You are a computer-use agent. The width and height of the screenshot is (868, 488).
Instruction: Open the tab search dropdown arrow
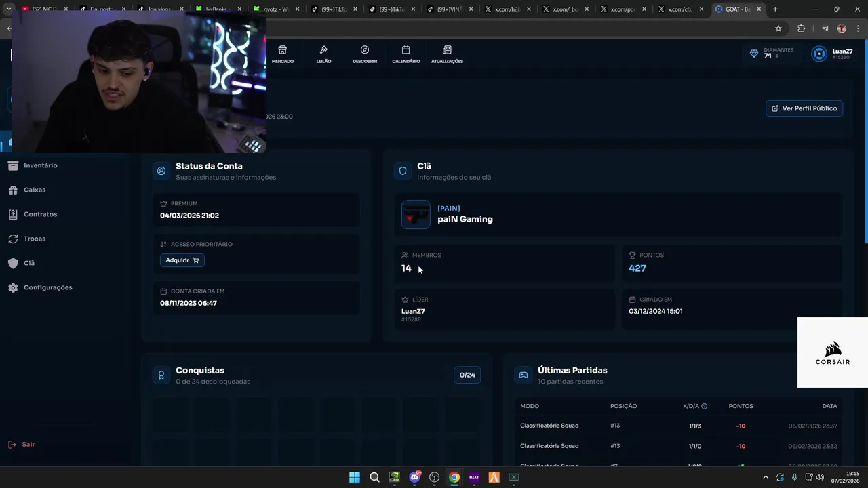pyautogui.click(x=9, y=9)
